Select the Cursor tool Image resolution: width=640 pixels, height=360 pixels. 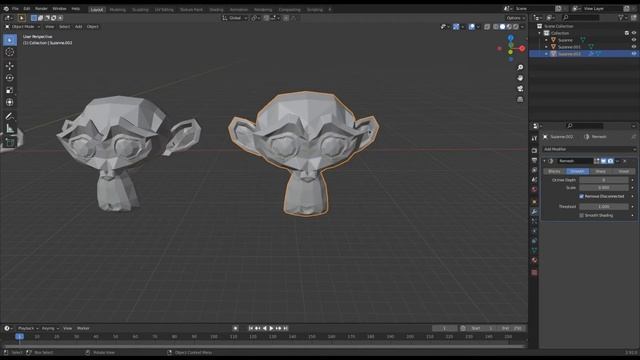pyautogui.click(x=10, y=52)
